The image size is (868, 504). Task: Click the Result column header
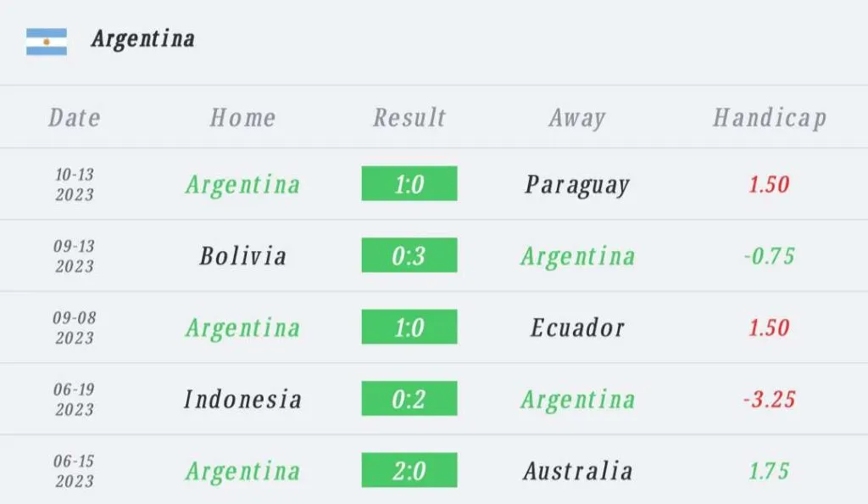pos(409,117)
